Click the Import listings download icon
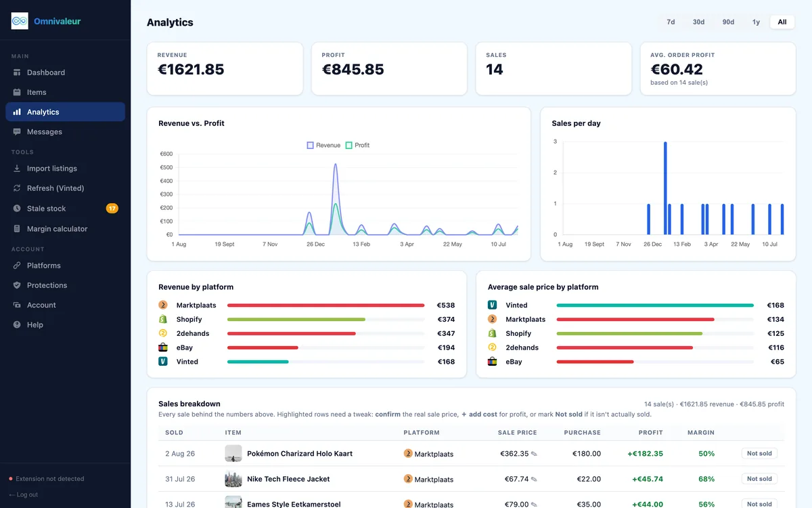Viewport: 812px width, 508px height. pyautogui.click(x=17, y=168)
